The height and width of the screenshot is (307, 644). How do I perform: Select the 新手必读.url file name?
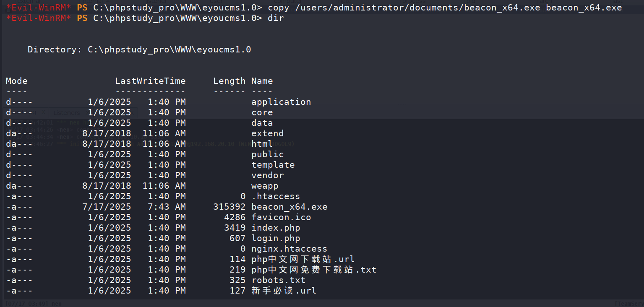pos(284,291)
